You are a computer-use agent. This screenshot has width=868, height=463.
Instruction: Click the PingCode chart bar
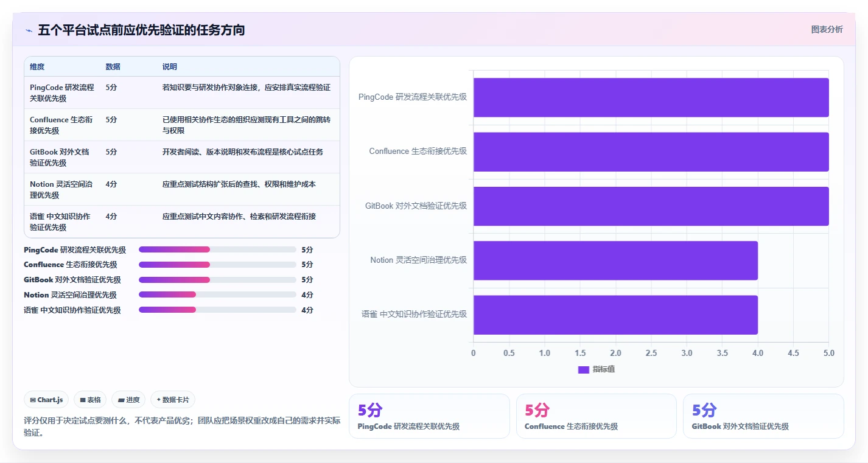(x=651, y=97)
